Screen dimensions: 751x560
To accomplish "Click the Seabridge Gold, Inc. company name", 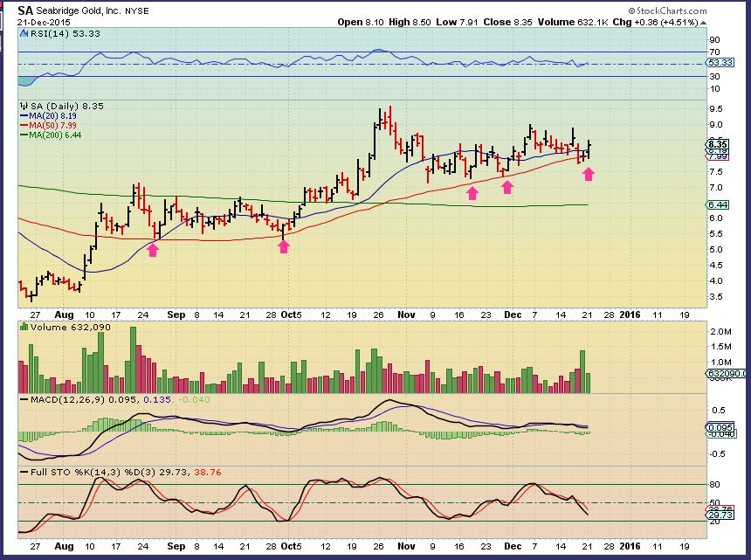I will [79, 10].
